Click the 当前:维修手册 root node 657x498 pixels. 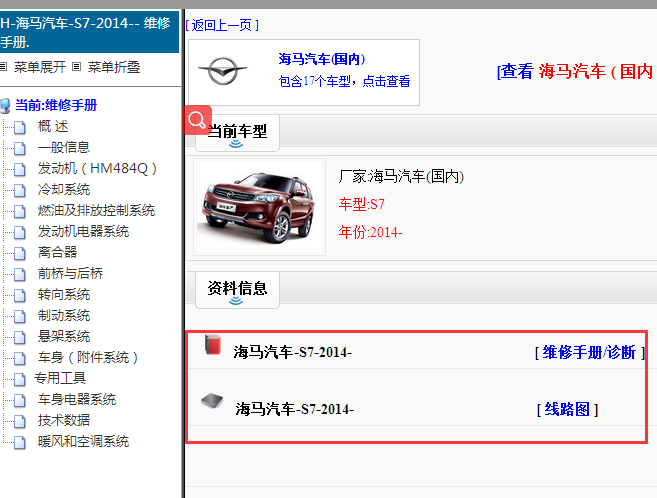click(x=56, y=105)
